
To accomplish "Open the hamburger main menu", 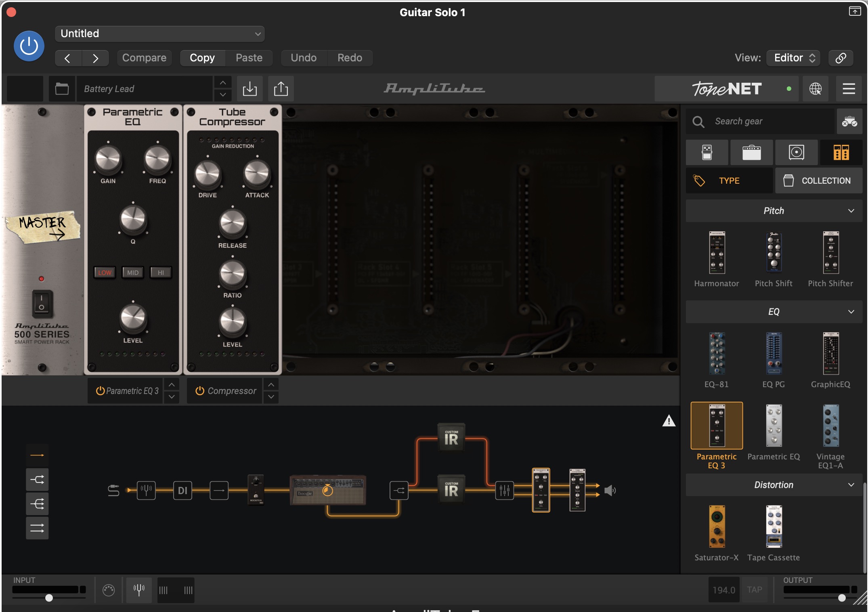I will [x=849, y=89].
